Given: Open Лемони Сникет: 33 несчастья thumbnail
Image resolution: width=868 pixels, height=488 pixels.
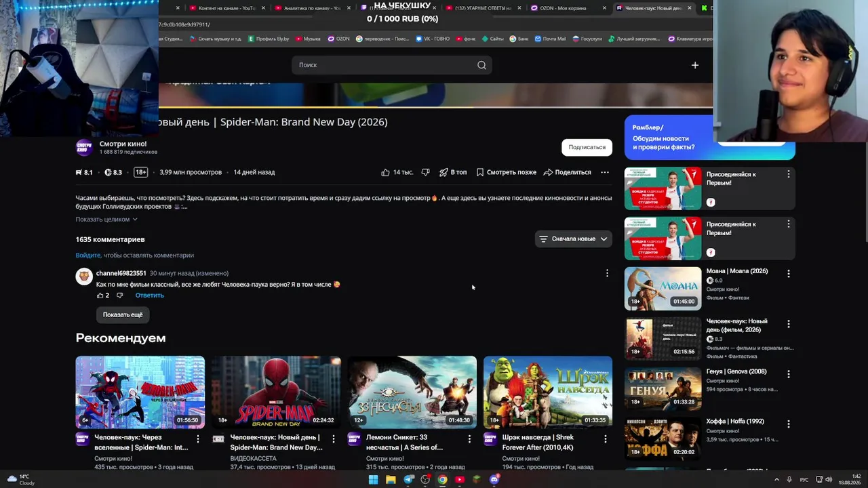Looking at the screenshot, I should pos(412,392).
